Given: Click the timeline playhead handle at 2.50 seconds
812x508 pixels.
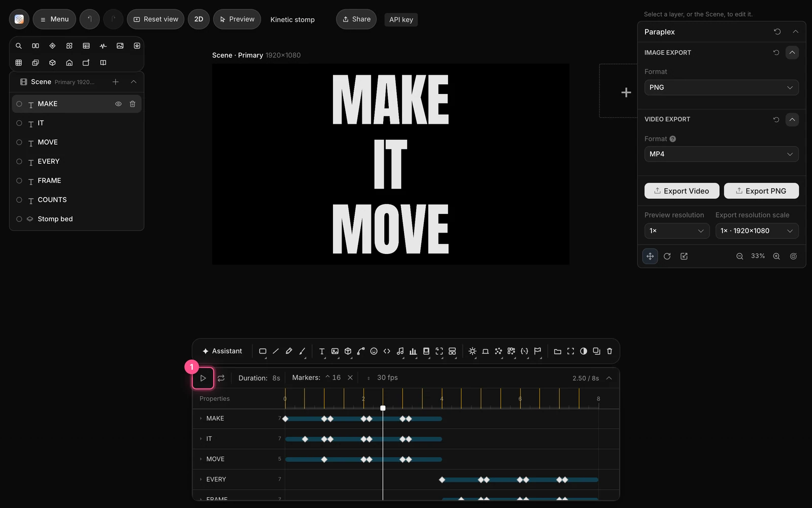Looking at the screenshot, I should [383, 408].
